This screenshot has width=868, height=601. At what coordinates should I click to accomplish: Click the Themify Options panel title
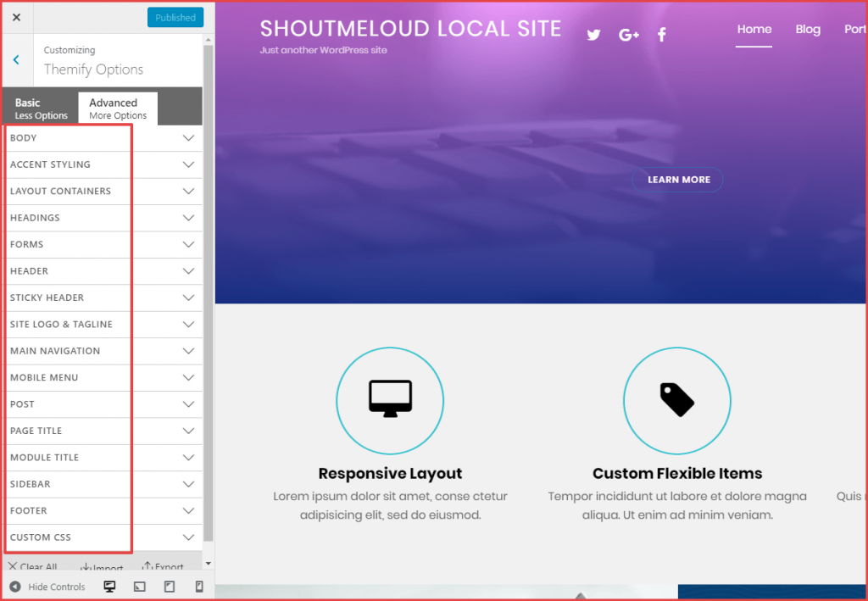click(93, 70)
